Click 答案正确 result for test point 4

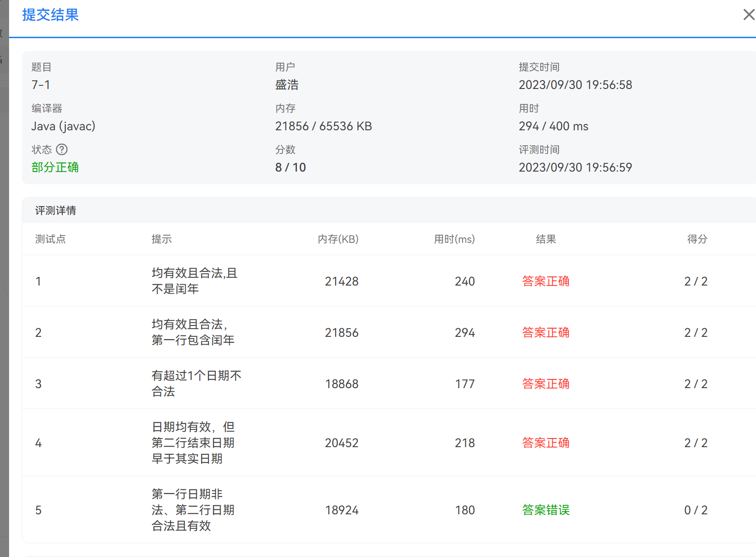pyautogui.click(x=546, y=443)
